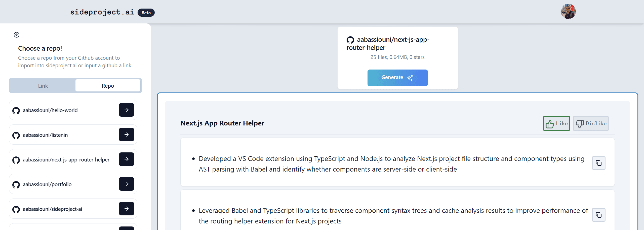
Task: Open aabassiouni/hello-world with its arrow button
Action: pos(127,110)
